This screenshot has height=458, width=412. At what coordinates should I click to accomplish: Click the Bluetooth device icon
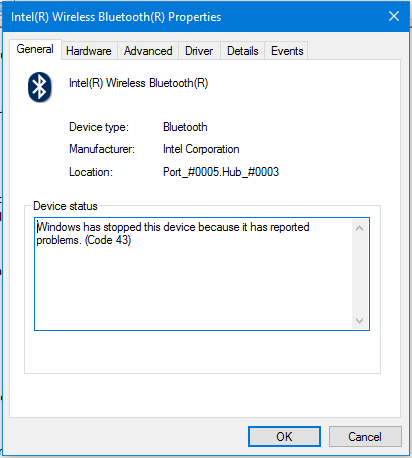40,87
